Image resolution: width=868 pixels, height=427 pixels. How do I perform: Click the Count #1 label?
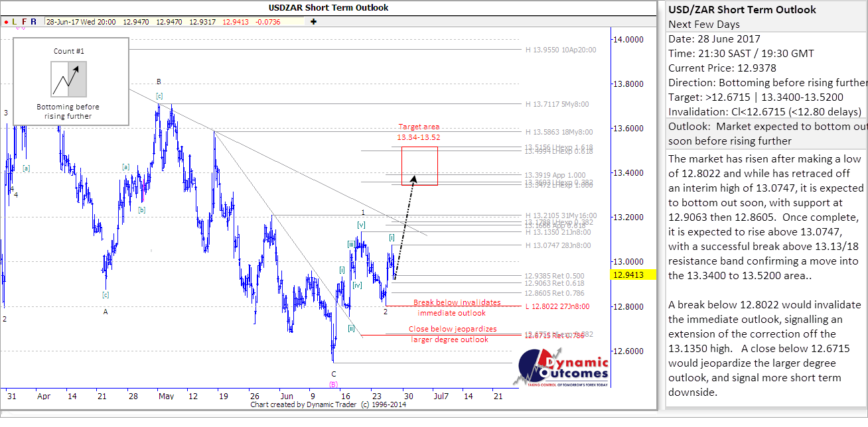pos(69,51)
